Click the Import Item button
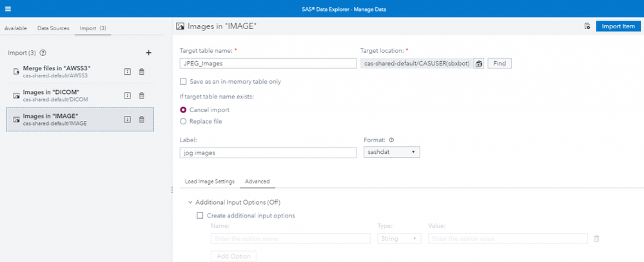 [x=618, y=26]
